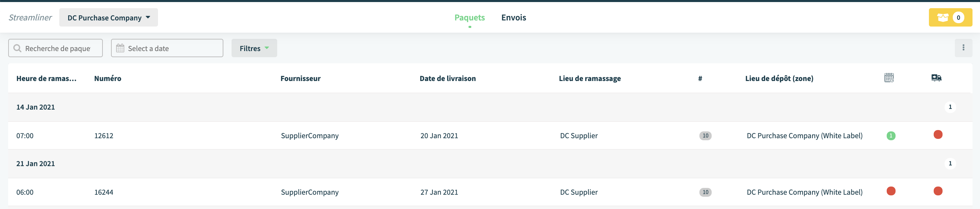Click red truck status dot for 16244
The image size is (980, 209).
(938, 191)
